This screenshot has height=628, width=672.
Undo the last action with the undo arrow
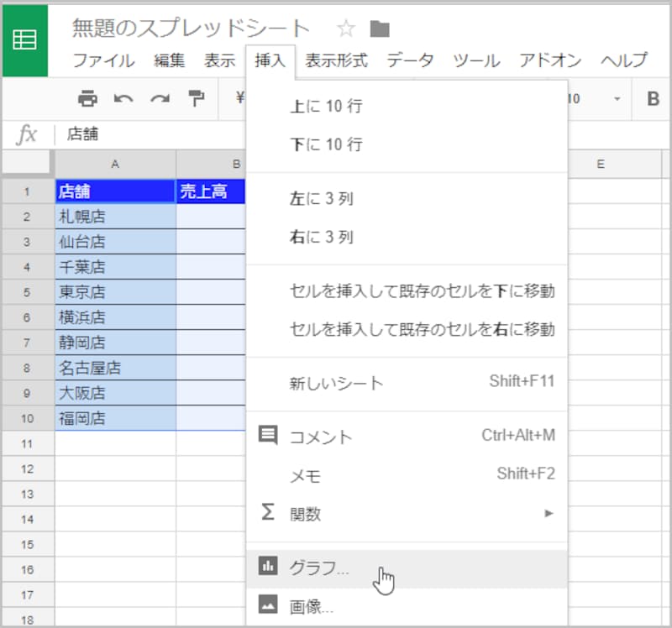tap(124, 99)
